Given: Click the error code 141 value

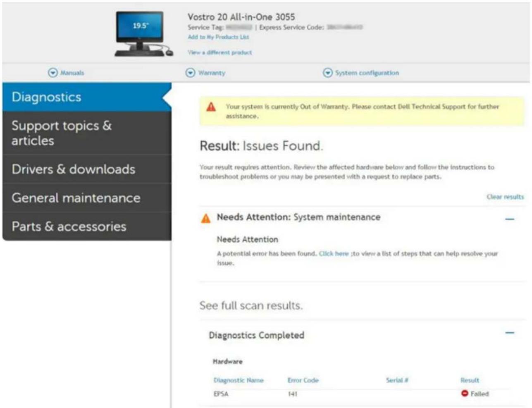Looking at the screenshot, I should pos(292,394).
